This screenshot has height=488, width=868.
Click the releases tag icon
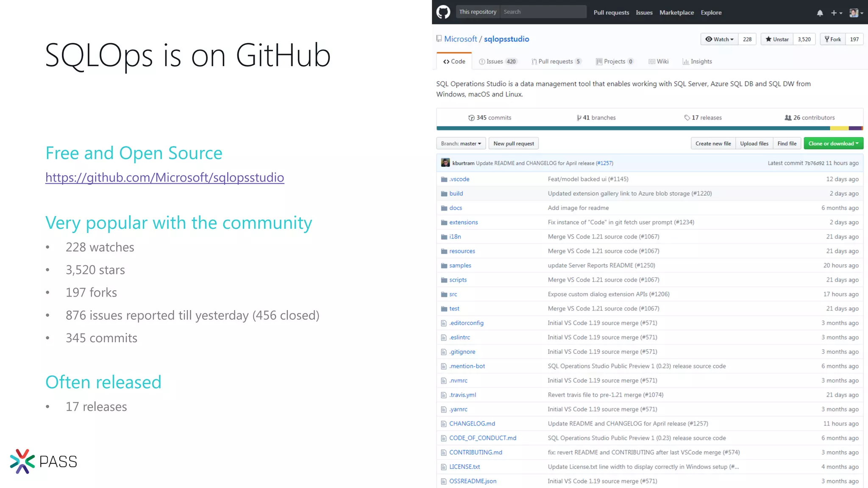[x=687, y=118]
